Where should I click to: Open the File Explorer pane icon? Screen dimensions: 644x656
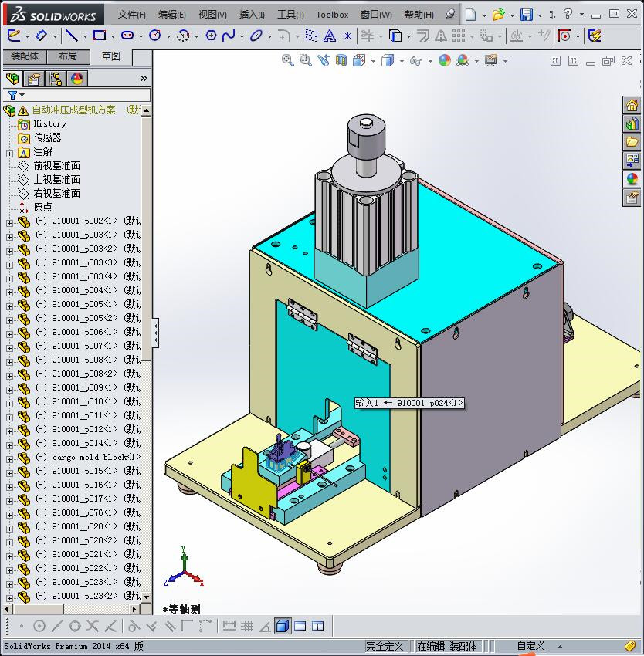pos(632,142)
